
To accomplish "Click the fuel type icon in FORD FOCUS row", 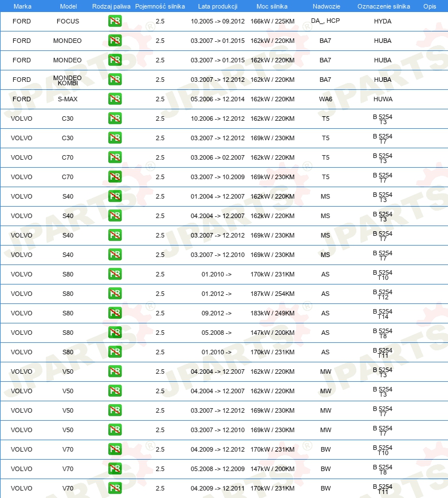I will pyautogui.click(x=115, y=21).
